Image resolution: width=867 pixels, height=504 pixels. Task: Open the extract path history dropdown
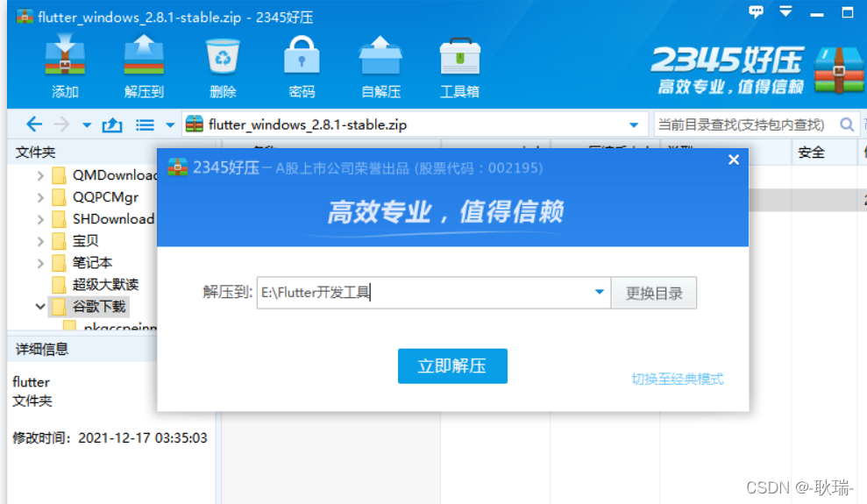pyautogui.click(x=600, y=292)
